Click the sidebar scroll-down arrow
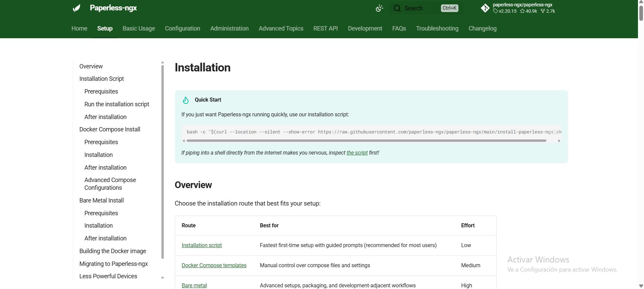 click(162, 278)
